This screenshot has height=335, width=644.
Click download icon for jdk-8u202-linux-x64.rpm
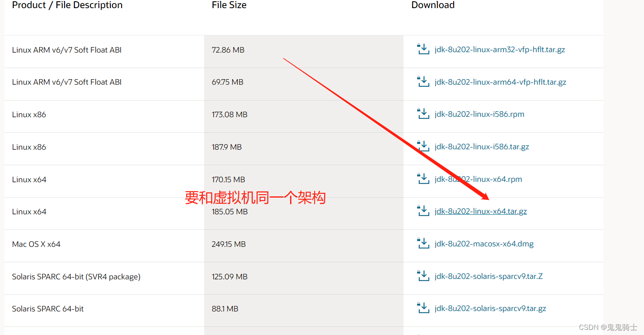[423, 179]
